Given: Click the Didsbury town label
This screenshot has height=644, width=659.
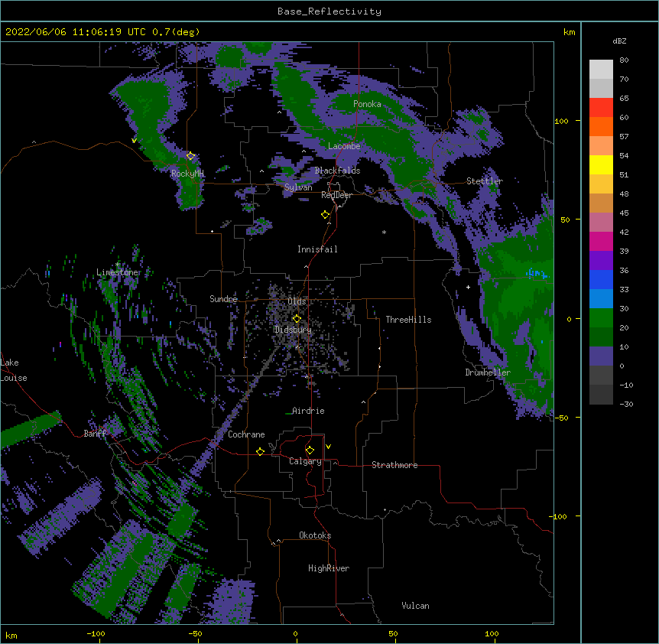Looking at the screenshot, I should pyautogui.click(x=293, y=330).
